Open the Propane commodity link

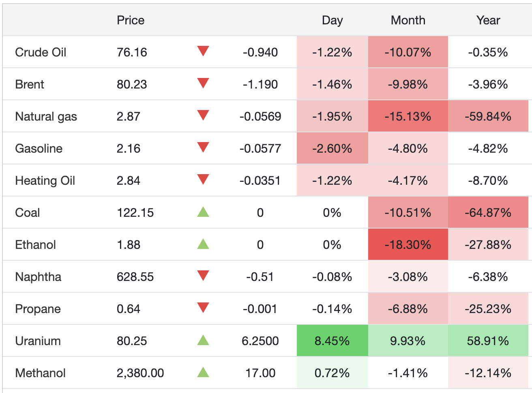point(38,309)
